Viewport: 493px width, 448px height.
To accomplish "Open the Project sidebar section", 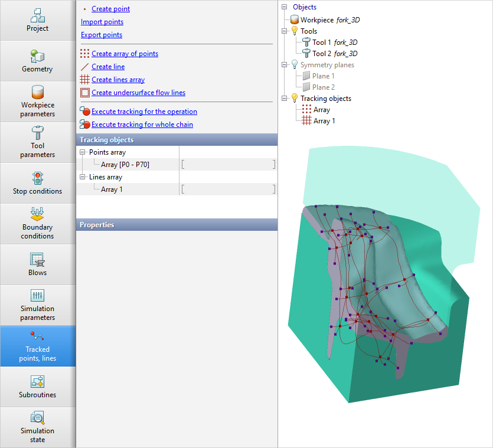I will click(38, 20).
